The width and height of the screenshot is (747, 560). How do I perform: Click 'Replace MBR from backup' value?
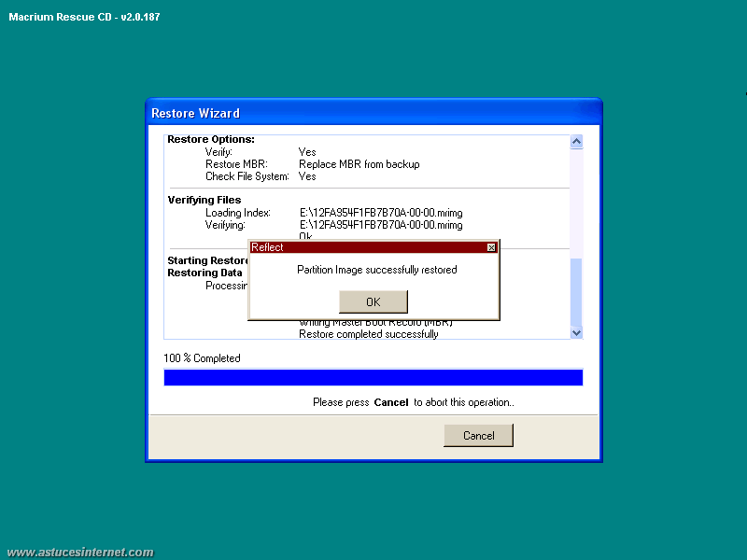359,164
